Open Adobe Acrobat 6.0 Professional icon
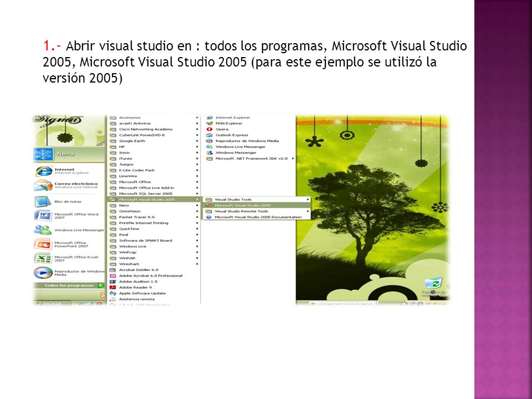This screenshot has height=399, width=532. point(113,276)
